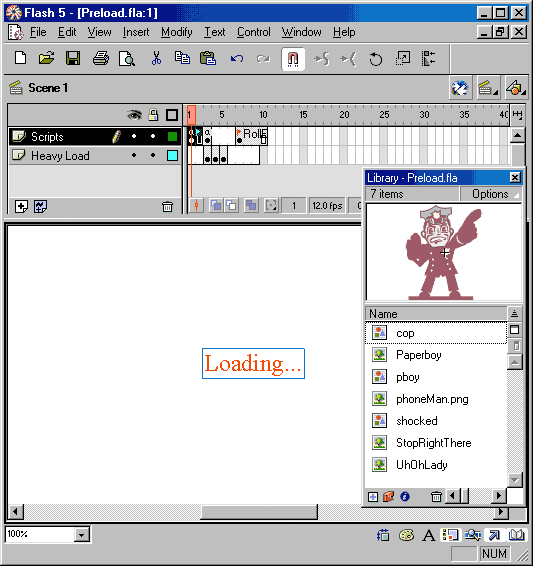Toggle the Onion Skin button
533x566 pixels.
pos(216,206)
